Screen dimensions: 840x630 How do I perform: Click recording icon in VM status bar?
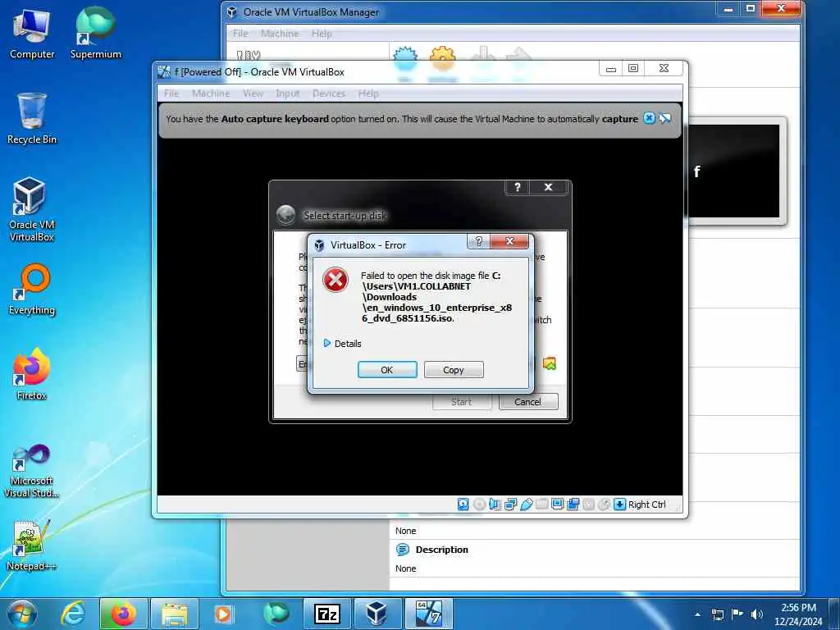point(573,504)
